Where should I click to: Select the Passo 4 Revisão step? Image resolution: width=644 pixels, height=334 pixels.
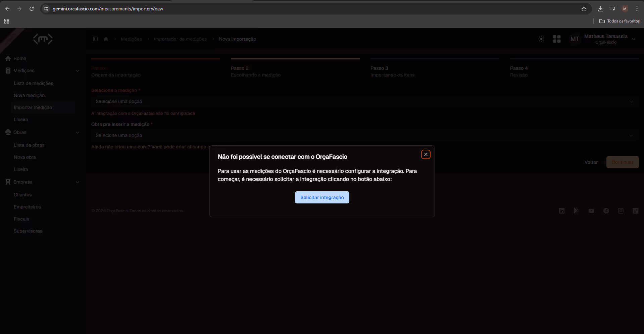[574, 68]
